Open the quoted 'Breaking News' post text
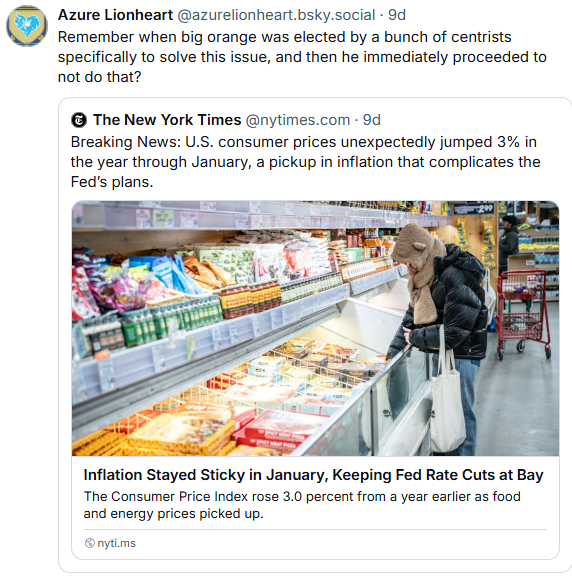The width and height of the screenshot is (572, 577). tap(306, 162)
